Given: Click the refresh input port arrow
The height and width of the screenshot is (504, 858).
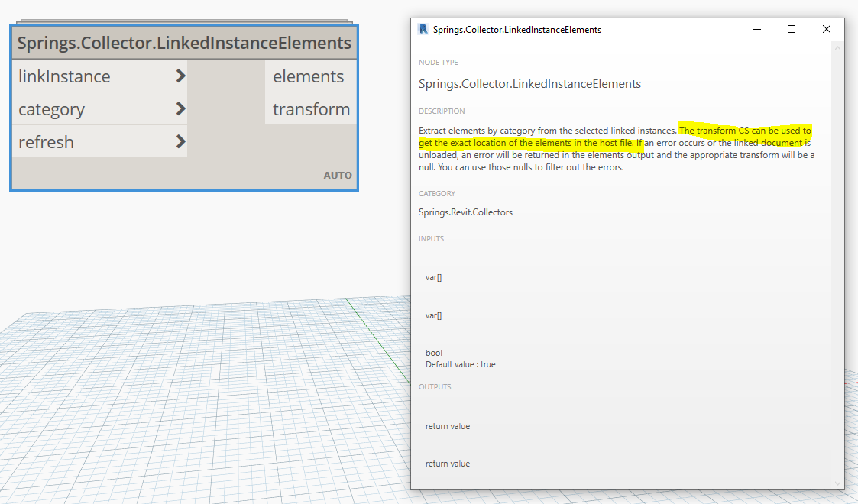Looking at the screenshot, I should [x=180, y=141].
